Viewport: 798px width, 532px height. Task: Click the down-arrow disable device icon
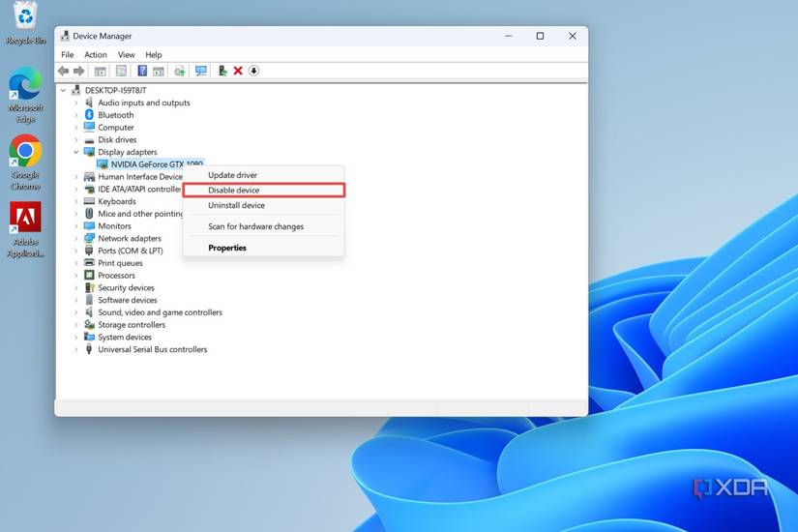point(253,71)
